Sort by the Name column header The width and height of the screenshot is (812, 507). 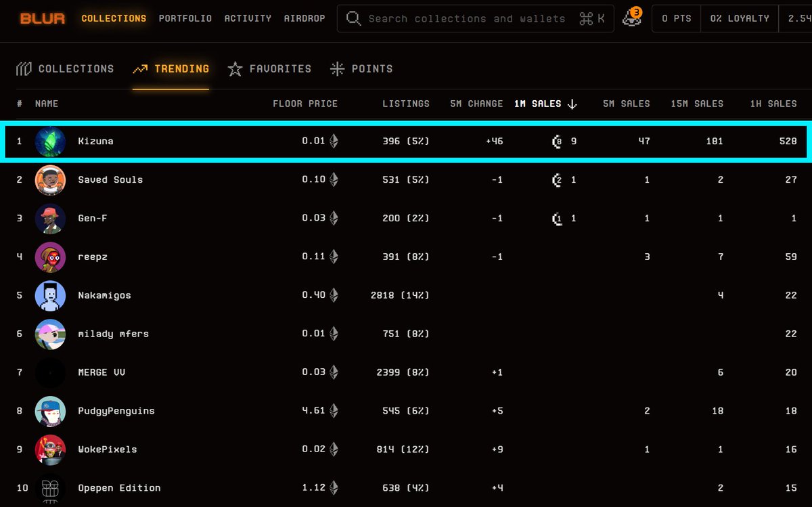click(47, 104)
